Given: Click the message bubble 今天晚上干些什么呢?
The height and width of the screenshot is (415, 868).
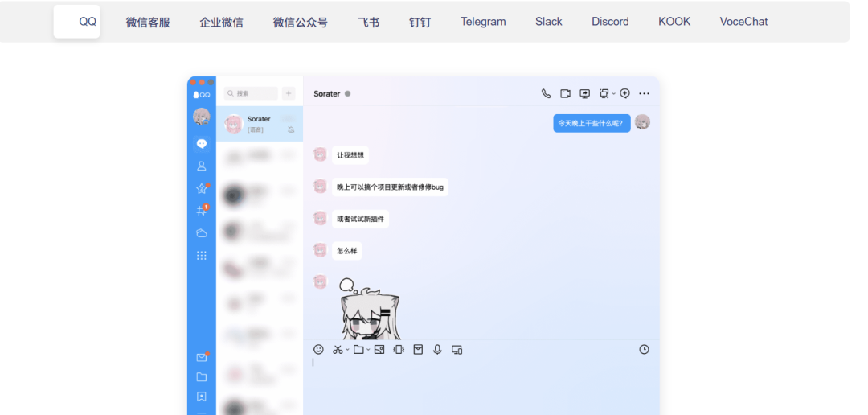Looking at the screenshot, I should [592, 123].
